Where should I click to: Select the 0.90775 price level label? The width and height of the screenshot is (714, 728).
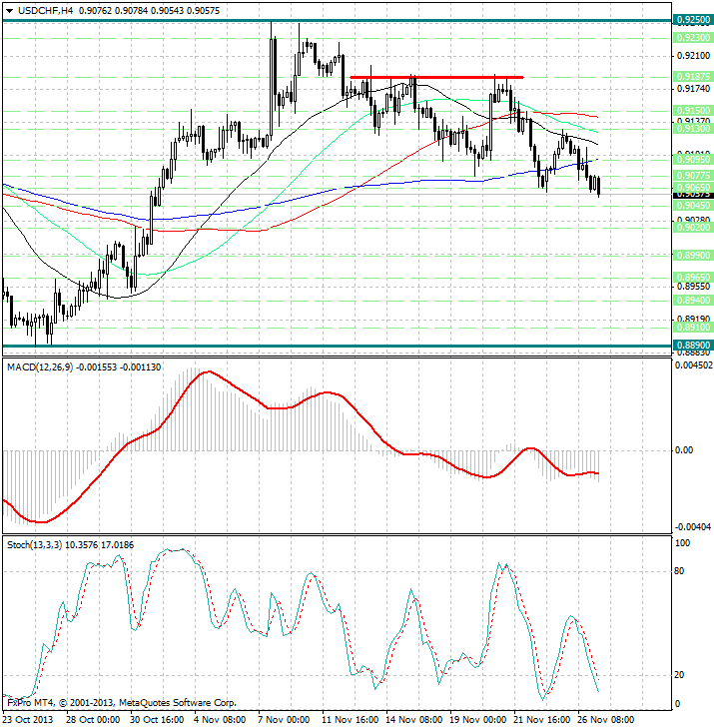pos(693,176)
